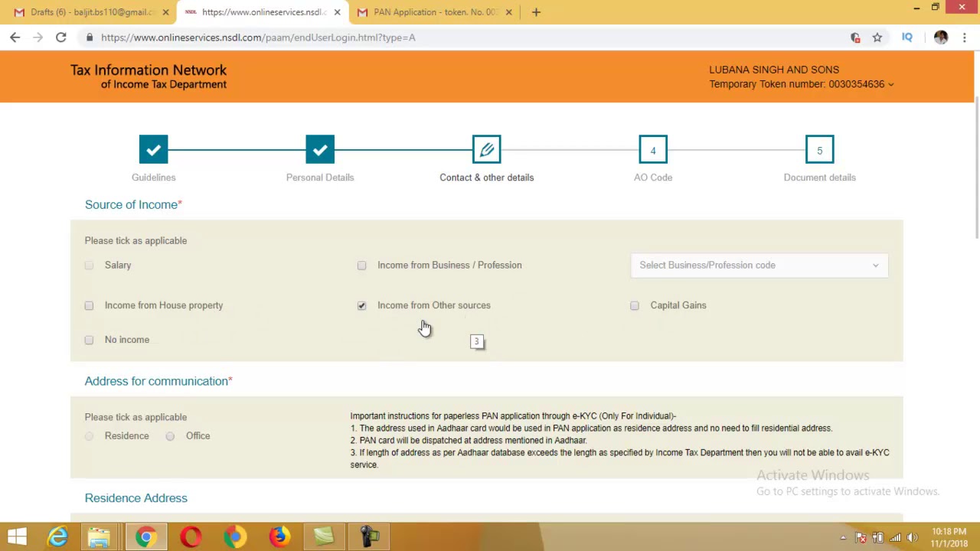The height and width of the screenshot is (551, 980).
Task: Go to the Personal Details step
Action: coord(320,150)
